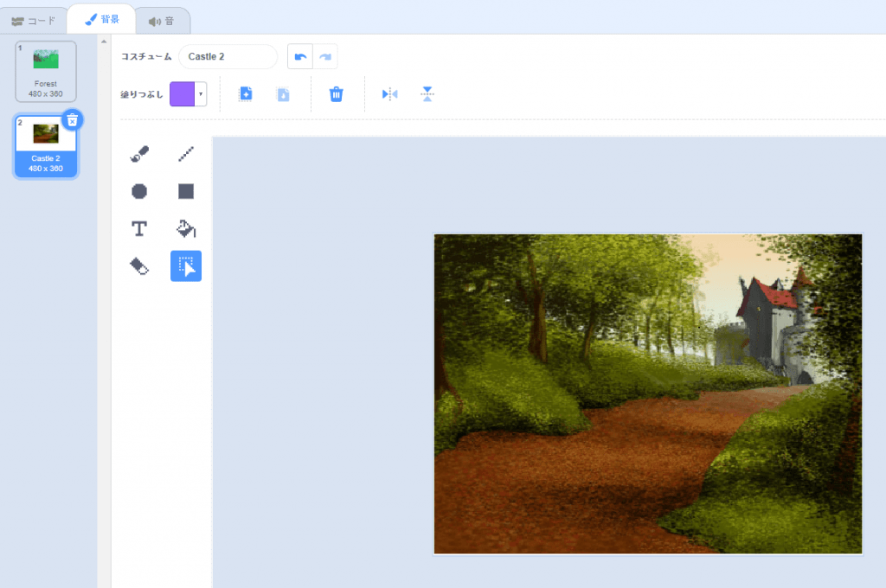Select the Fill bucket tool
Screen dimensions: 886x588
click(x=186, y=228)
